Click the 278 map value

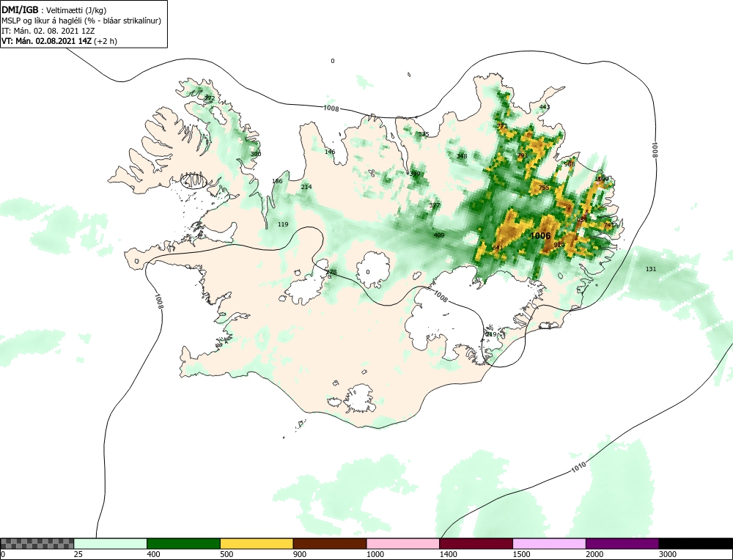[331, 272]
